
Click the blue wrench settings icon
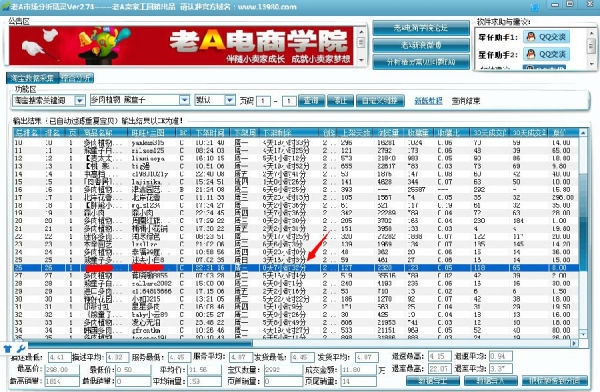coord(21,349)
